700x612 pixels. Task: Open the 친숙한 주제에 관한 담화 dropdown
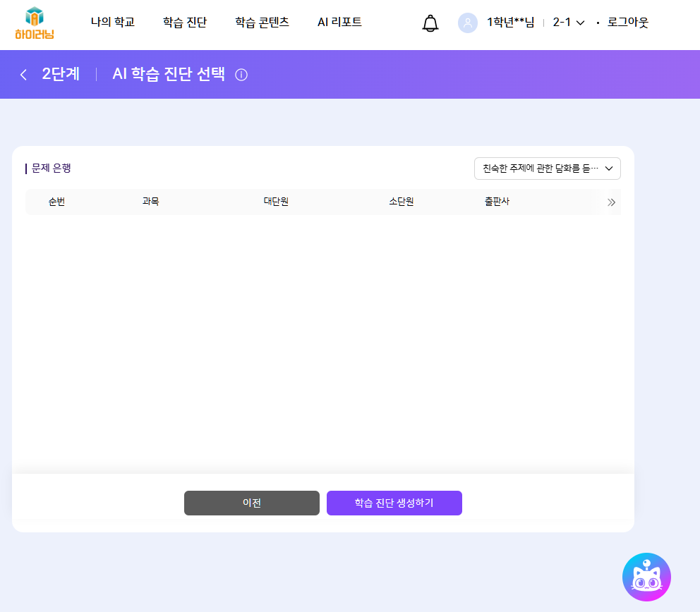pos(547,169)
